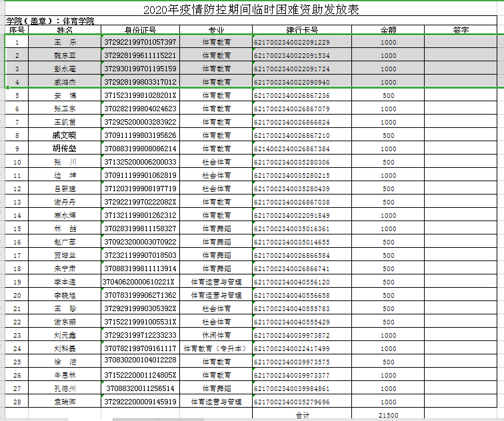
Task: Click the 身份证号 column header cell
Action: coord(140,30)
